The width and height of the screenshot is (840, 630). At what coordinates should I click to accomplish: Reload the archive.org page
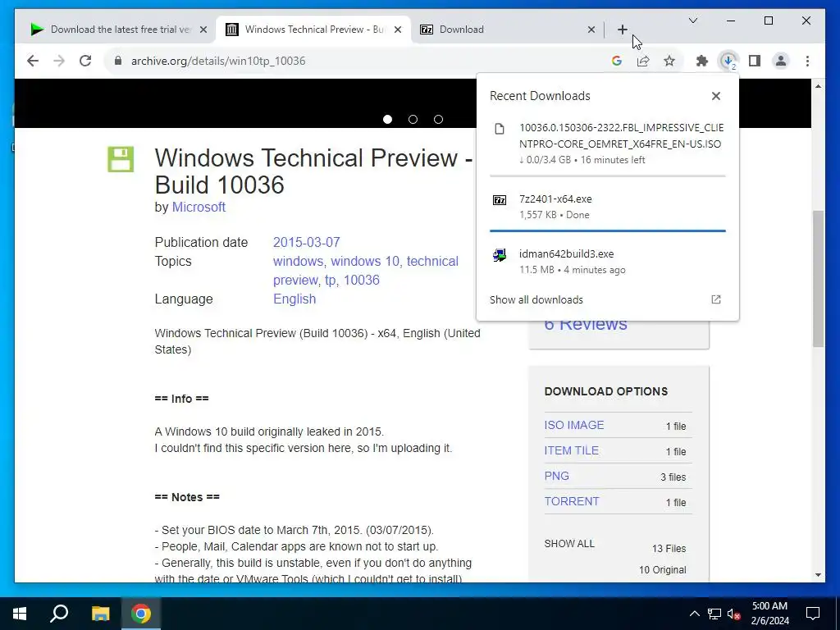[x=85, y=61]
